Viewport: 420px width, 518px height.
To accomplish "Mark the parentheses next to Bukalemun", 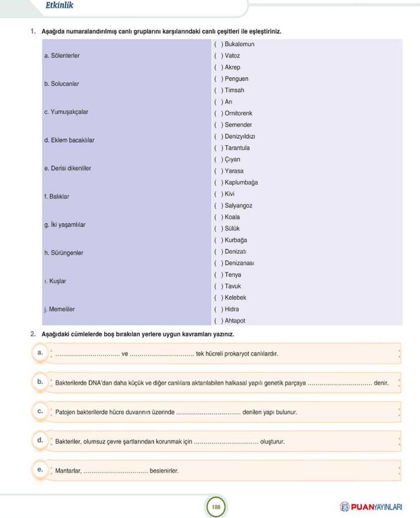I will coord(219,44).
